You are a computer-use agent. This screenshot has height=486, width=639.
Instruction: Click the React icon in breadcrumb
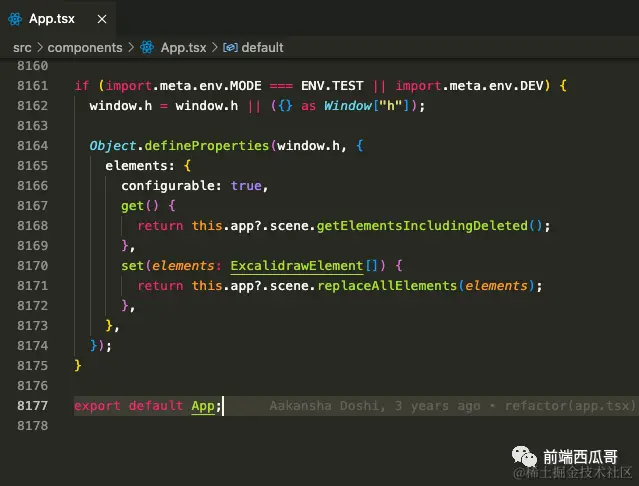click(147, 48)
